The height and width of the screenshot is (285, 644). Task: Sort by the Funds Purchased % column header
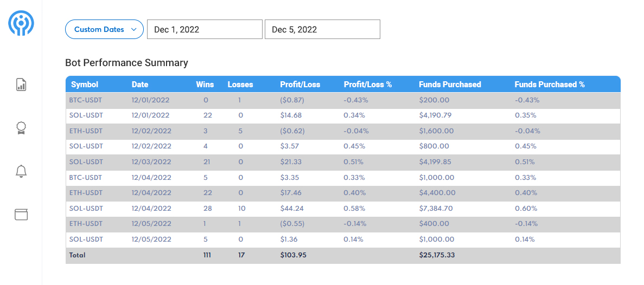(x=550, y=85)
